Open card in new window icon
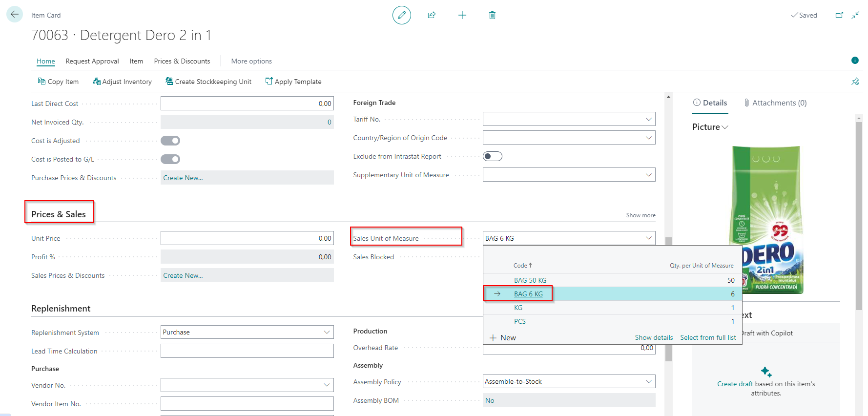 tap(839, 15)
